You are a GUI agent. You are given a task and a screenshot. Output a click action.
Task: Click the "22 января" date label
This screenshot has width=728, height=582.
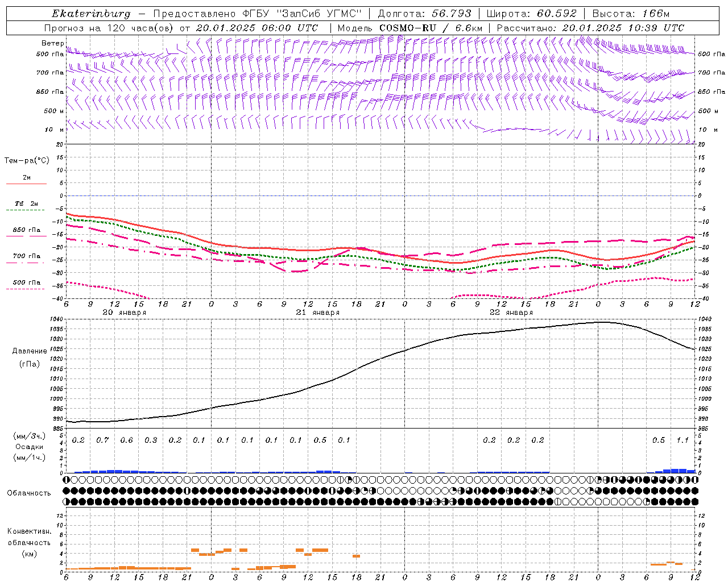click(x=511, y=313)
